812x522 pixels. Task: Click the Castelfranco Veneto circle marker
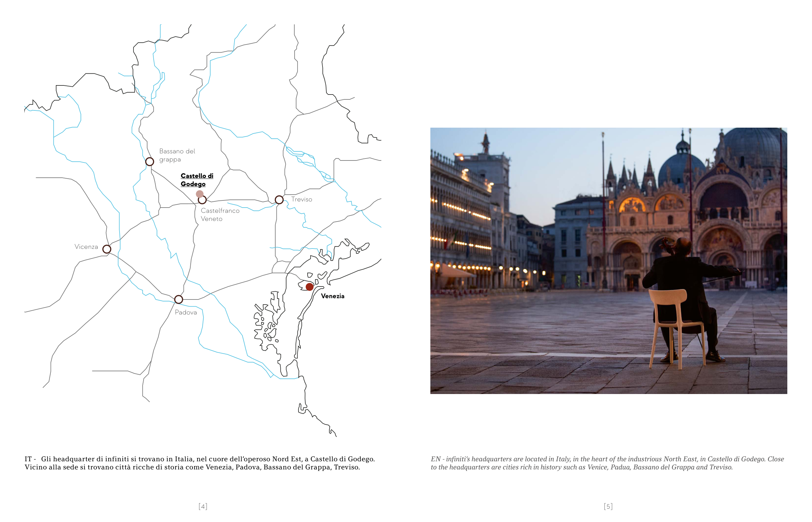(x=202, y=200)
